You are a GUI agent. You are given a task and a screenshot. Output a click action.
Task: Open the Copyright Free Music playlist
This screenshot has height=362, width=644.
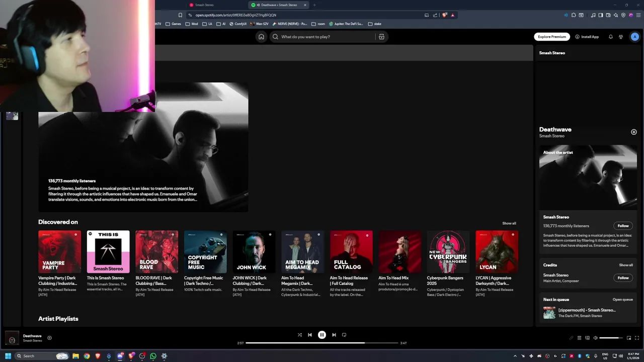(x=205, y=261)
